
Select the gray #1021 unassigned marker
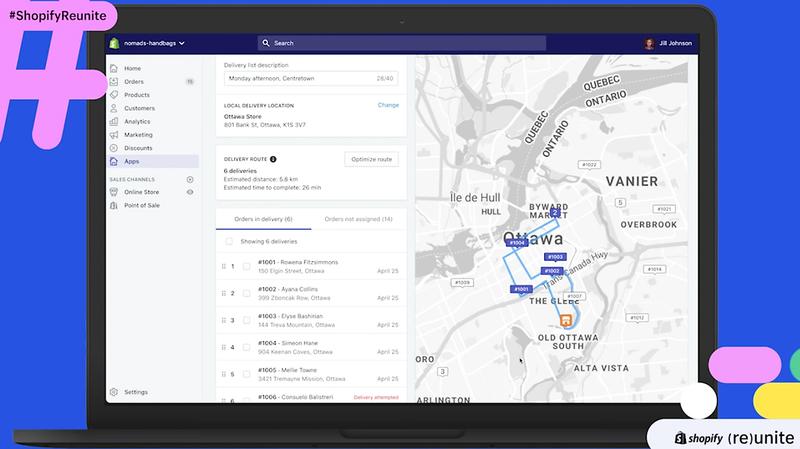pyautogui.click(x=664, y=209)
